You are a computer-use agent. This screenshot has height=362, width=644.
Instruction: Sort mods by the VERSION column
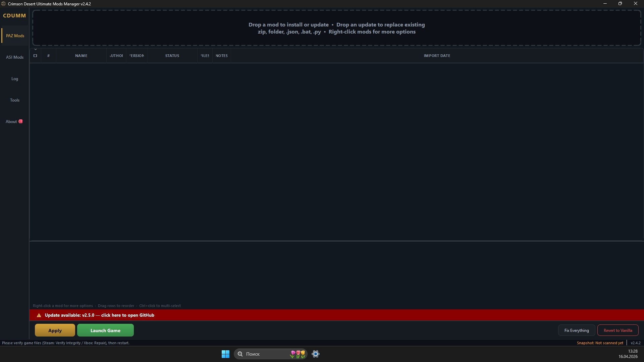point(137,56)
